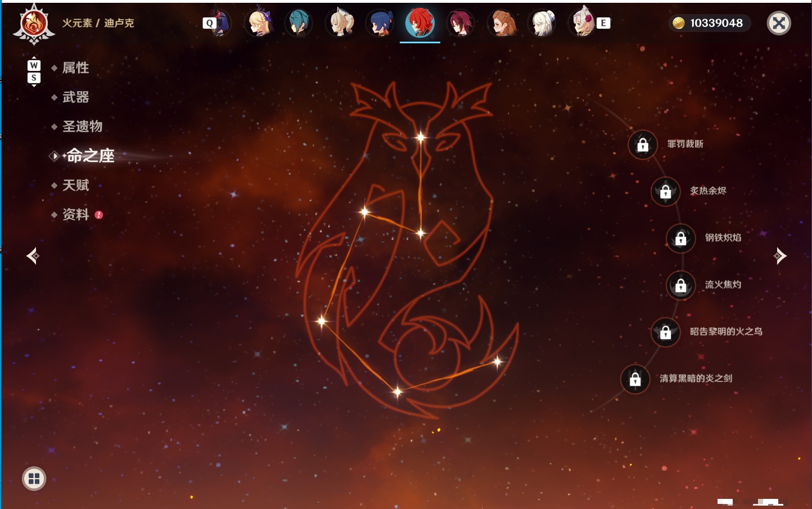Image resolution: width=812 pixels, height=509 pixels.
Task: Show previous character with left arrow
Action: pyautogui.click(x=33, y=256)
